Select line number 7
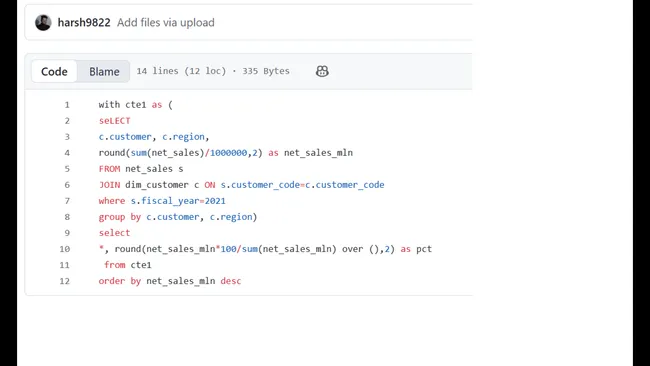The image size is (650, 366). [67, 201]
